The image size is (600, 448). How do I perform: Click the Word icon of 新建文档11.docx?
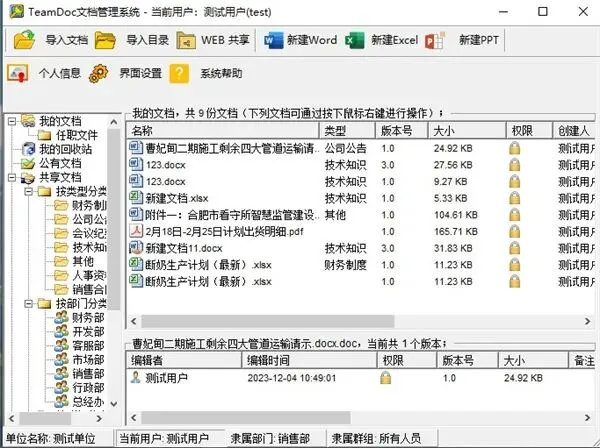(x=136, y=248)
